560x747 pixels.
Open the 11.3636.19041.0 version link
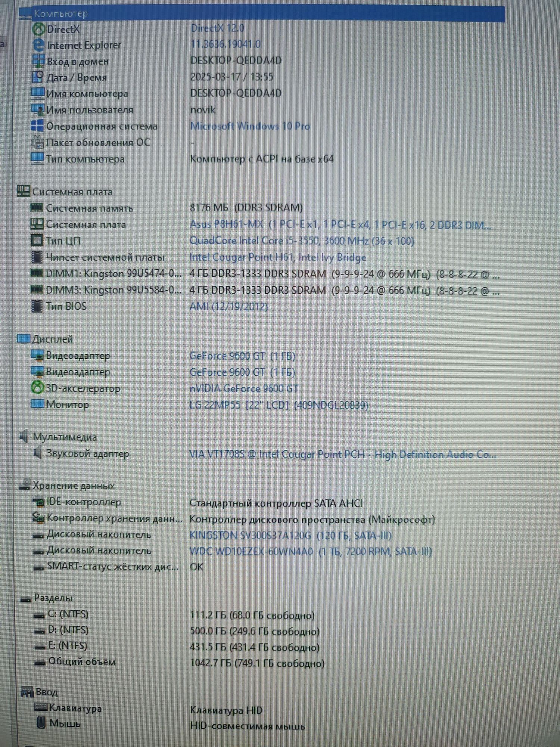tap(225, 44)
